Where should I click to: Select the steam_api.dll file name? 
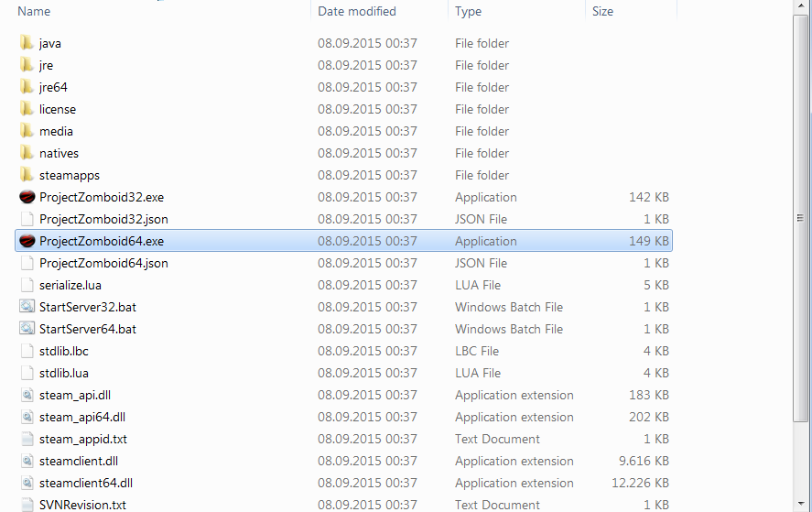tap(75, 396)
